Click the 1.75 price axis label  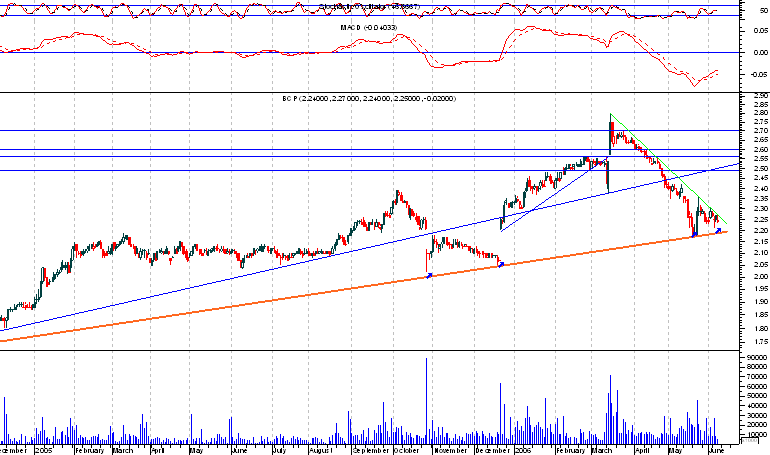pyautogui.click(x=761, y=343)
